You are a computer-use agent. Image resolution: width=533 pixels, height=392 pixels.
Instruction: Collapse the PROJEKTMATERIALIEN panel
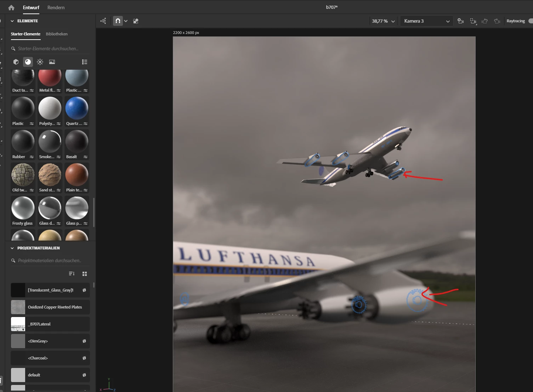coord(12,248)
